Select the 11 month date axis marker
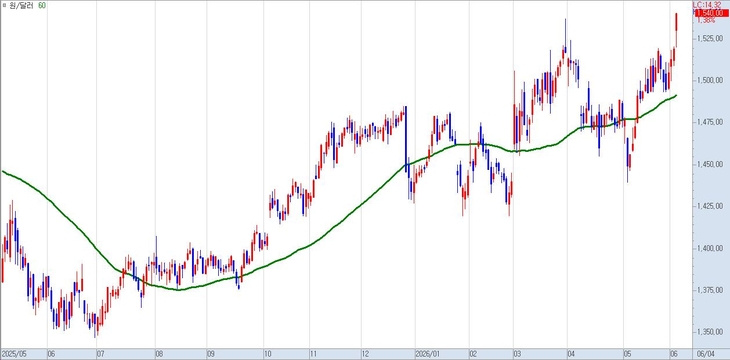 313,353
